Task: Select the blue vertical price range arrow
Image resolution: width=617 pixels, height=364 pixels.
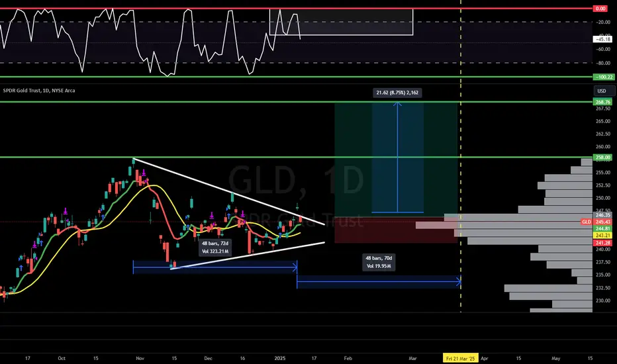Action: point(397,158)
